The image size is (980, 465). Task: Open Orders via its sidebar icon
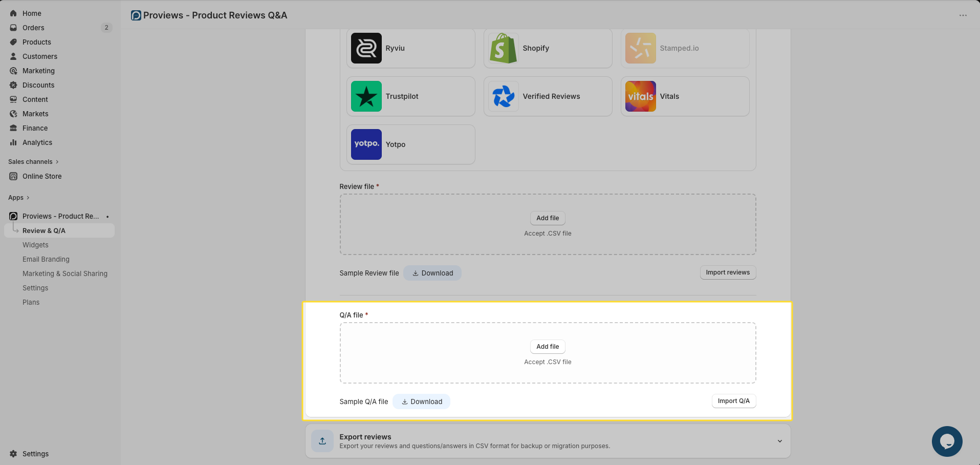(13, 28)
